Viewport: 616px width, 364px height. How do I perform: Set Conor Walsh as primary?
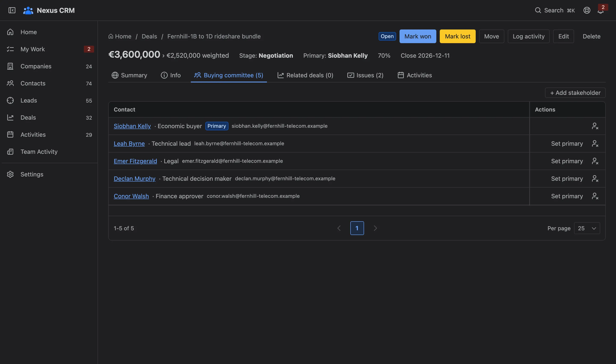point(567,196)
